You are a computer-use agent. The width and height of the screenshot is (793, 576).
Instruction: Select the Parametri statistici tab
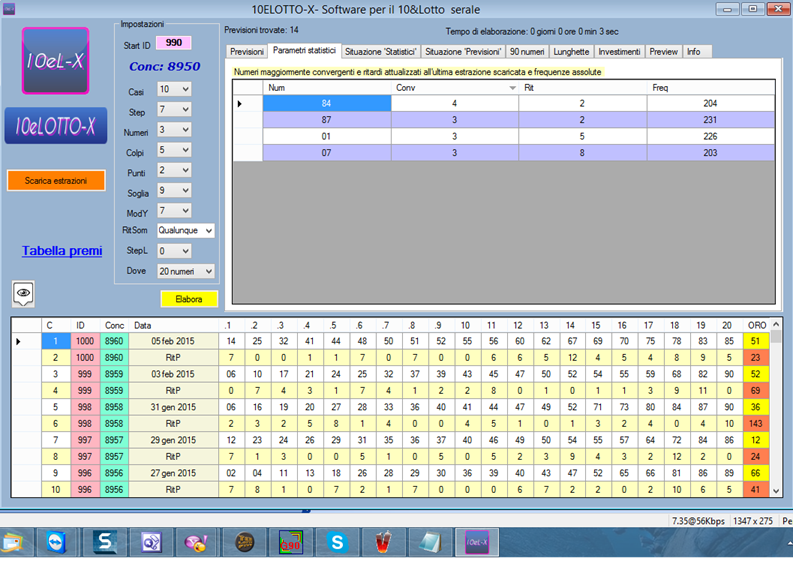tap(304, 51)
